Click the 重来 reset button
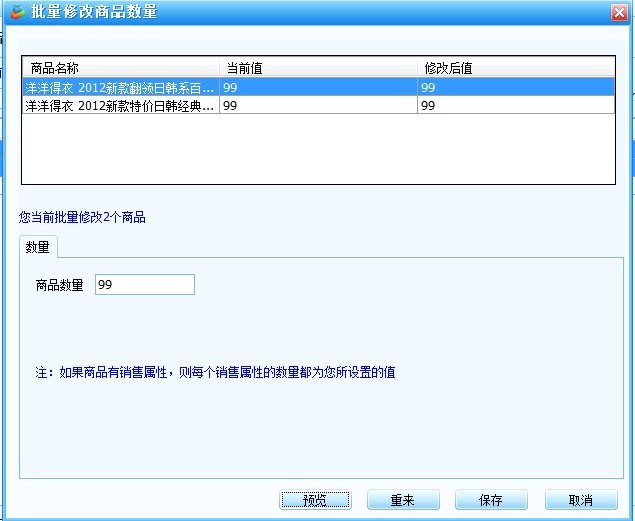Viewport: 635px width, 521px height. [403, 500]
